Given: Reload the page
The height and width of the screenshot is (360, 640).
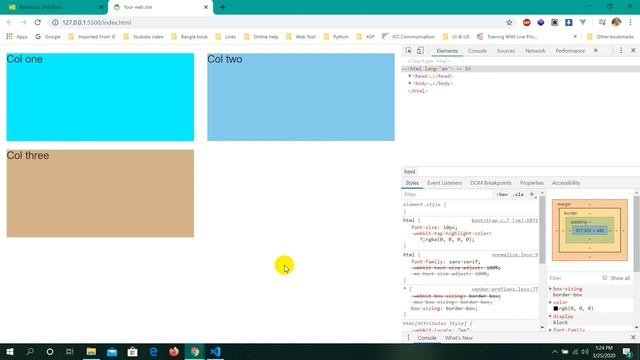Looking at the screenshot, I should tap(38, 22).
